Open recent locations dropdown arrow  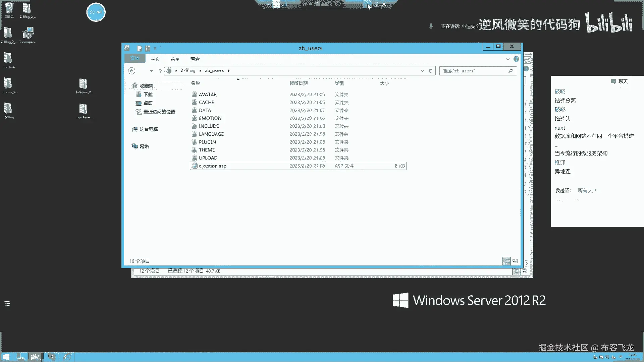pyautogui.click(x=151, y=71)
